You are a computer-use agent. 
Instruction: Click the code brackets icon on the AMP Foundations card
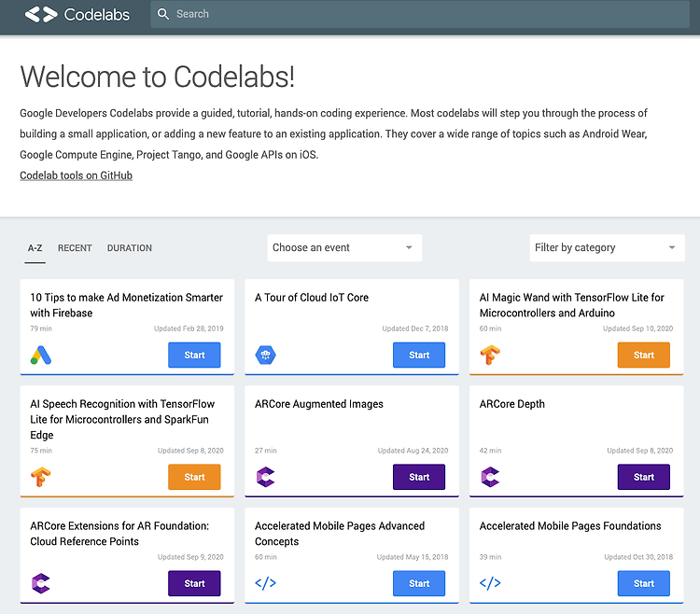click(x=490, y=583)
